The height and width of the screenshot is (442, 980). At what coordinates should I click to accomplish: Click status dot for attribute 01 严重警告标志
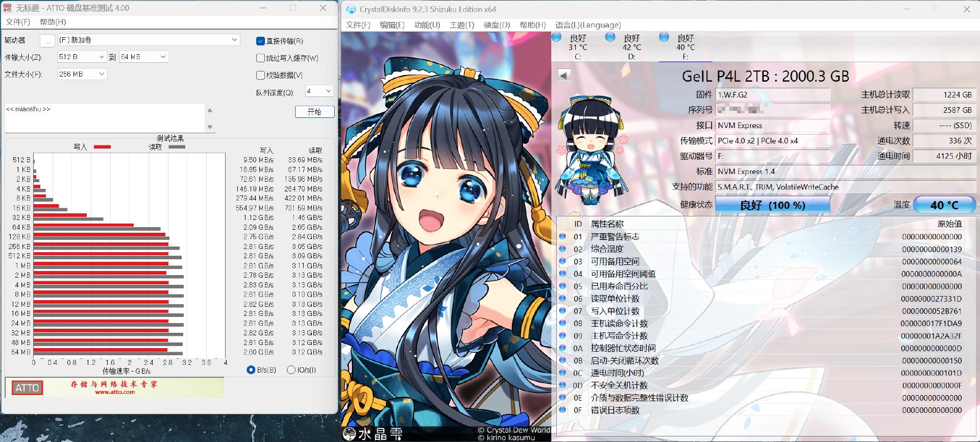click(x=562, y=236)
